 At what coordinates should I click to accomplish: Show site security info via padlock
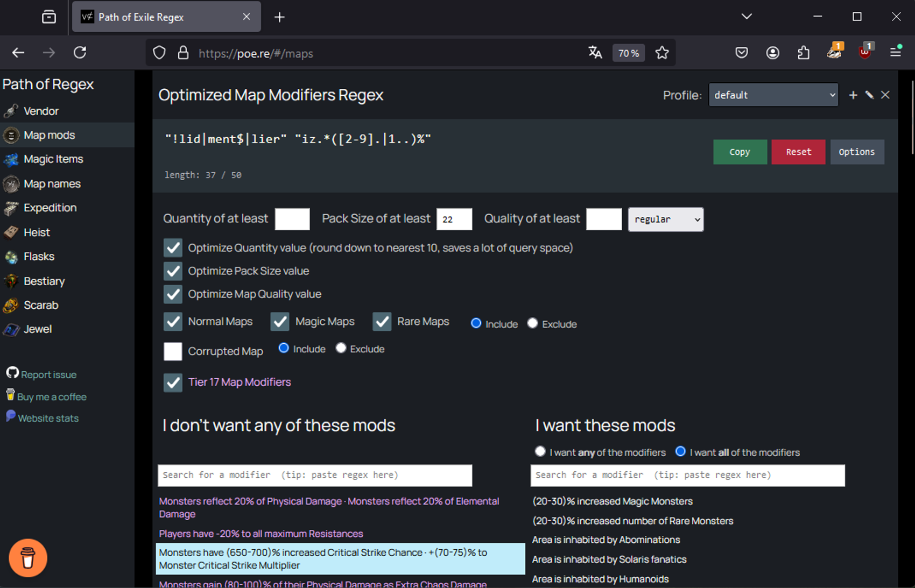coord(183,53)
